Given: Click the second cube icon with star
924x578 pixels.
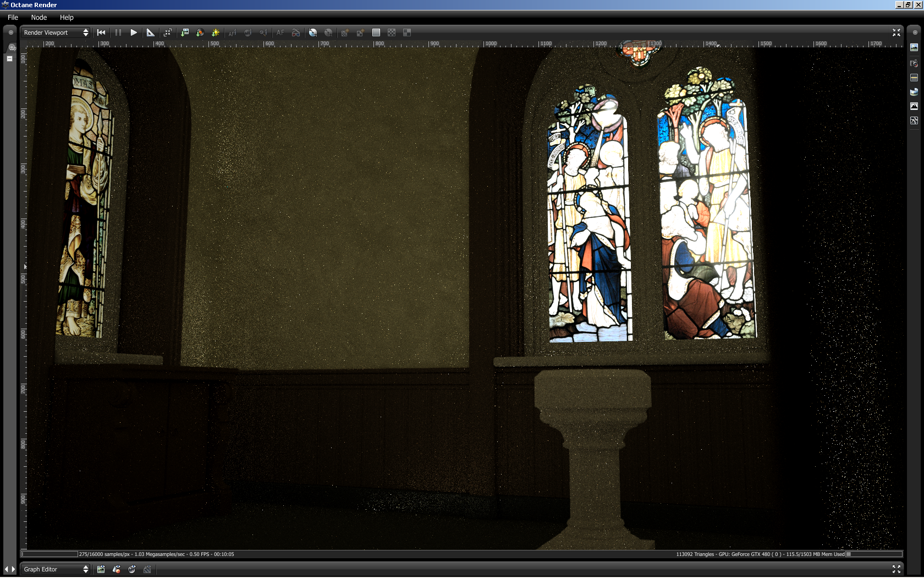Looking at the screenshot, I should 360,32.
